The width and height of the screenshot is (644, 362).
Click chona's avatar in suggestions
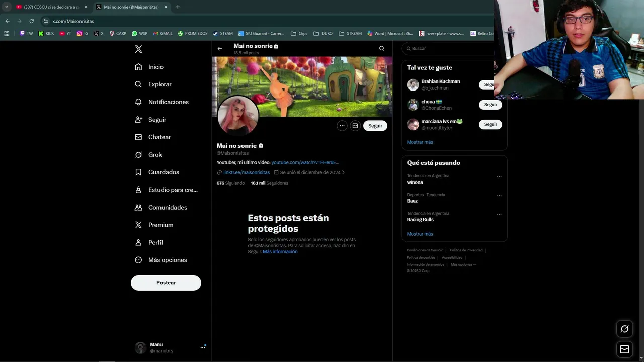413,105
